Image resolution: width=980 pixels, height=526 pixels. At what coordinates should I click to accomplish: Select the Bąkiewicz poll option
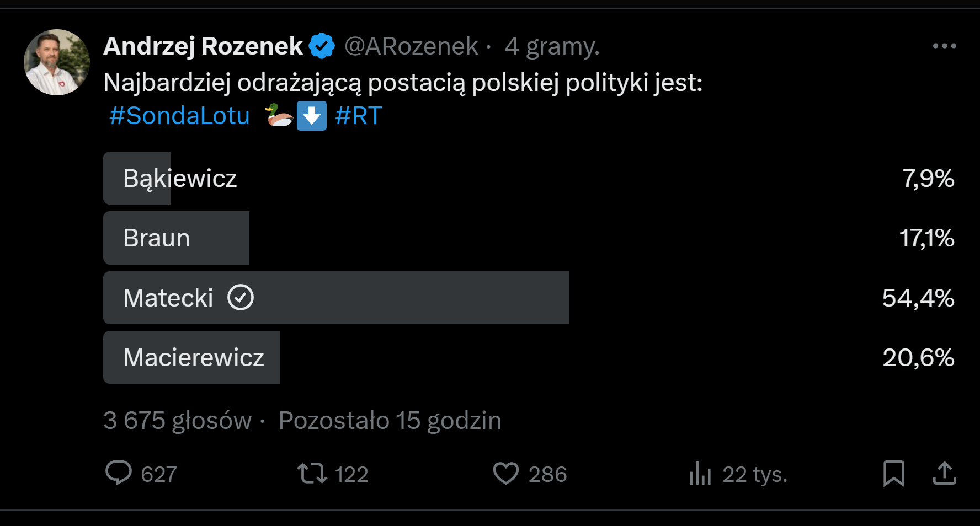(180, 179)
